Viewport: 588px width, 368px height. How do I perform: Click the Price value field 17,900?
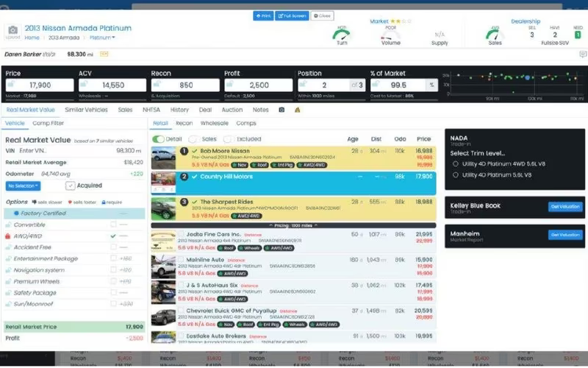point(40,85)
